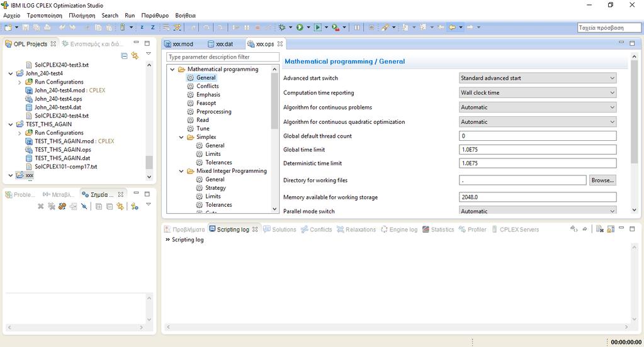Open Algorithm for continuous quadratic optimization dropdown
Screen dimensions: 644x347
coord(538,122)
